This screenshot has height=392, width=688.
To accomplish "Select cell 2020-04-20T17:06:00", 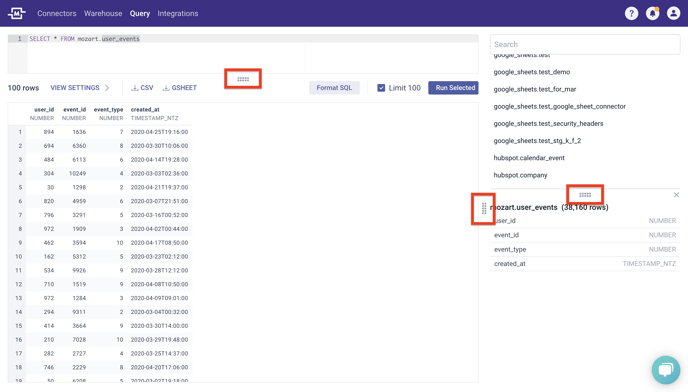I will (x=159, y=367).
